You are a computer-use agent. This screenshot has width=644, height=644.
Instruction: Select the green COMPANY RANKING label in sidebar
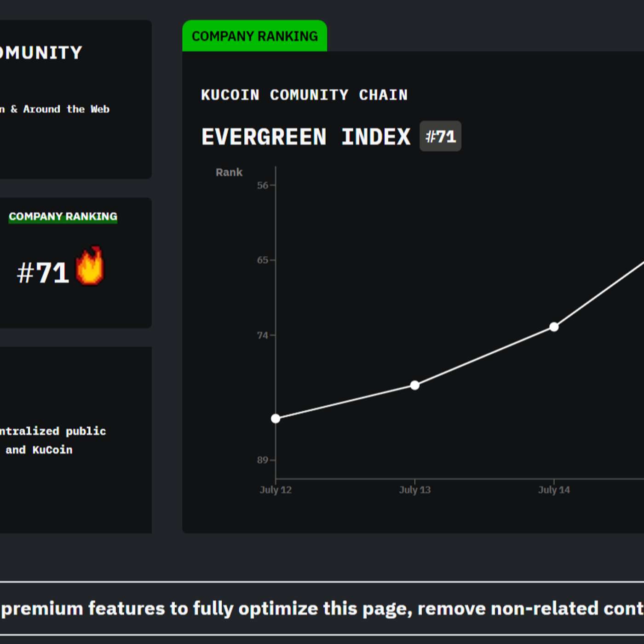coord(63,216)
